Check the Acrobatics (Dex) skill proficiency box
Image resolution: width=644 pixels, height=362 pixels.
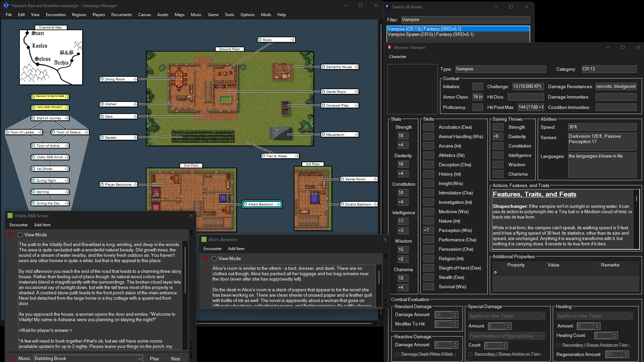click(x=428, y=127)
